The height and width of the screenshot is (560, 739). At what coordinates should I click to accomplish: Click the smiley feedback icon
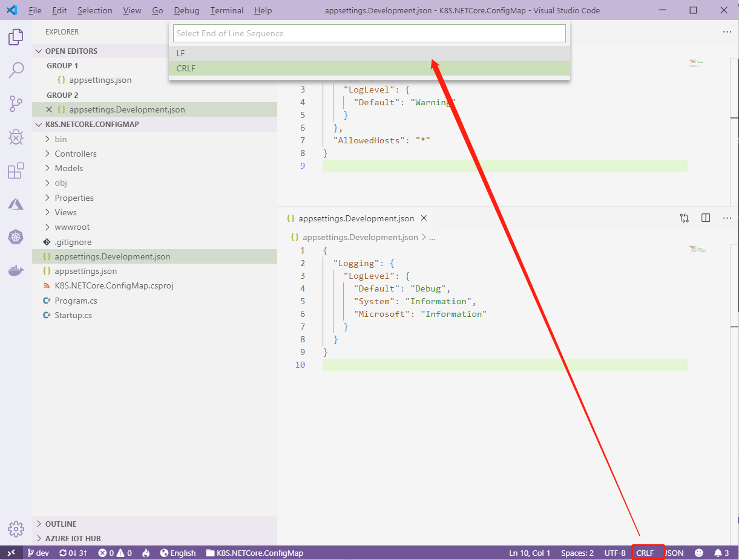pyautogui.click(x=699, y=553)
